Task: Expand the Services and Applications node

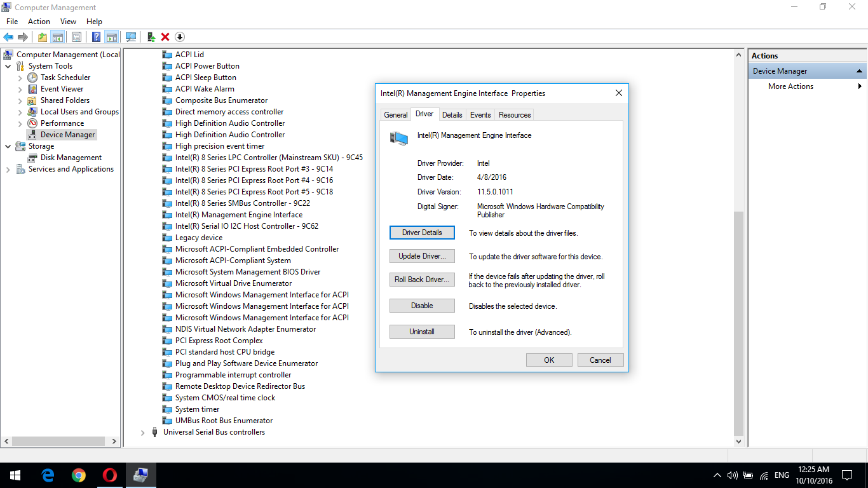Action: 8,169
